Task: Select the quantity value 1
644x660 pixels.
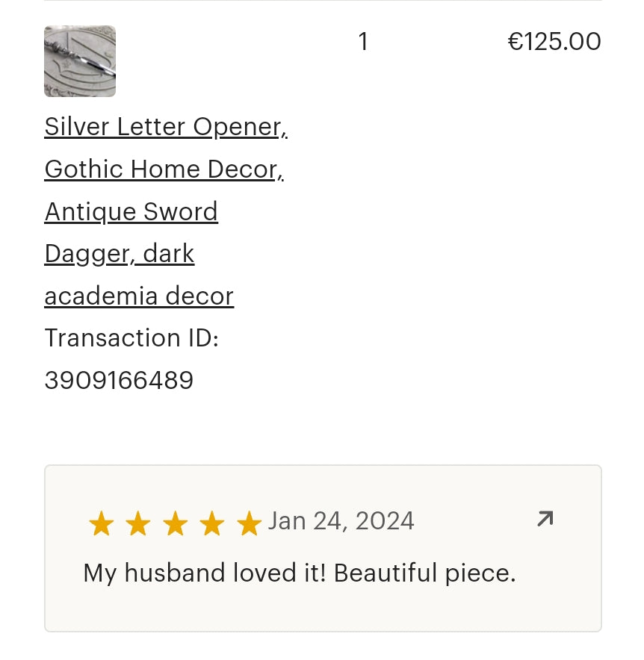Action: click(363, 42)
